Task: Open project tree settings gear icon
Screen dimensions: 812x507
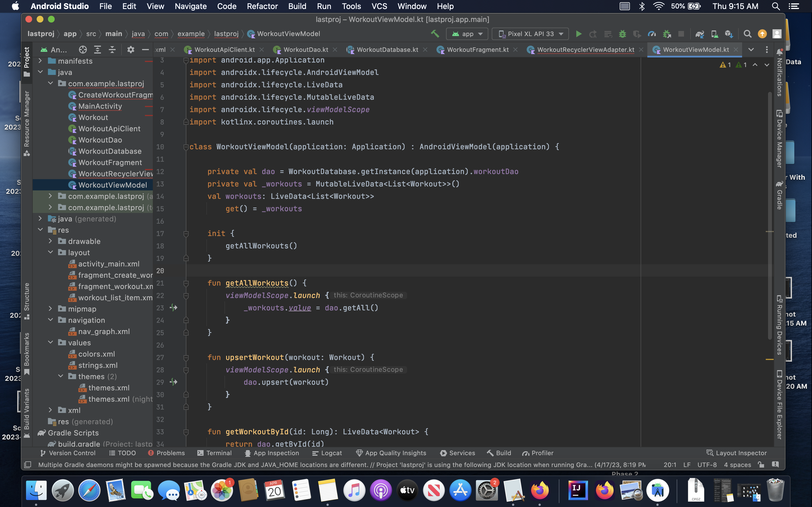Action: [131, 50]
